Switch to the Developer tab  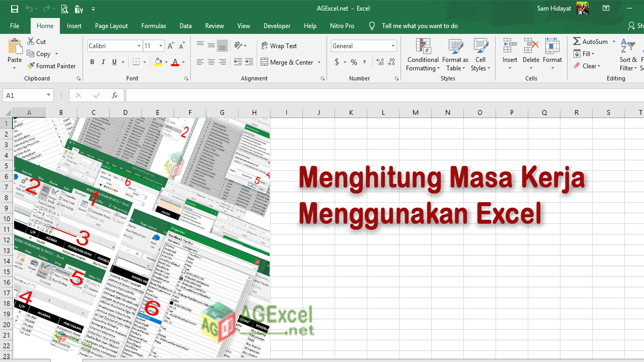coord(277,26)
